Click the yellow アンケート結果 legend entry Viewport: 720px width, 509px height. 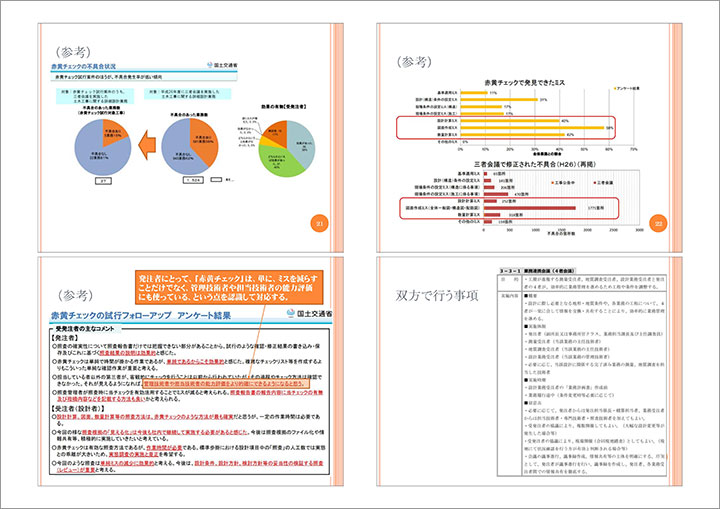(626, 88)
